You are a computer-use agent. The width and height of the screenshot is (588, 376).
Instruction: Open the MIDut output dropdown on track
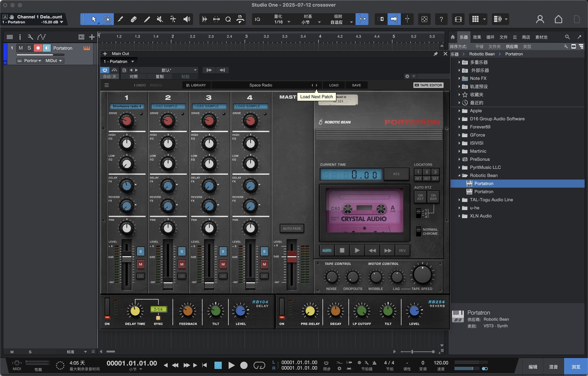tap(54, 61)
